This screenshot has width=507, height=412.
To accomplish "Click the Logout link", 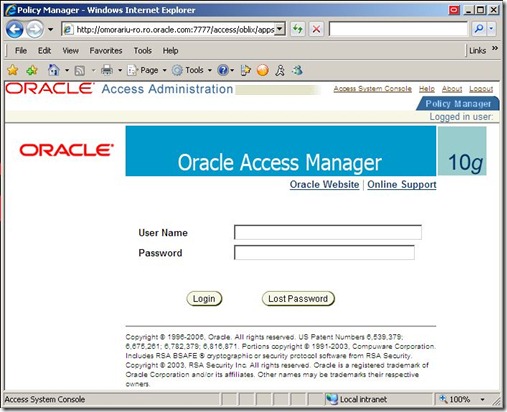I will (x=481, y=89).
